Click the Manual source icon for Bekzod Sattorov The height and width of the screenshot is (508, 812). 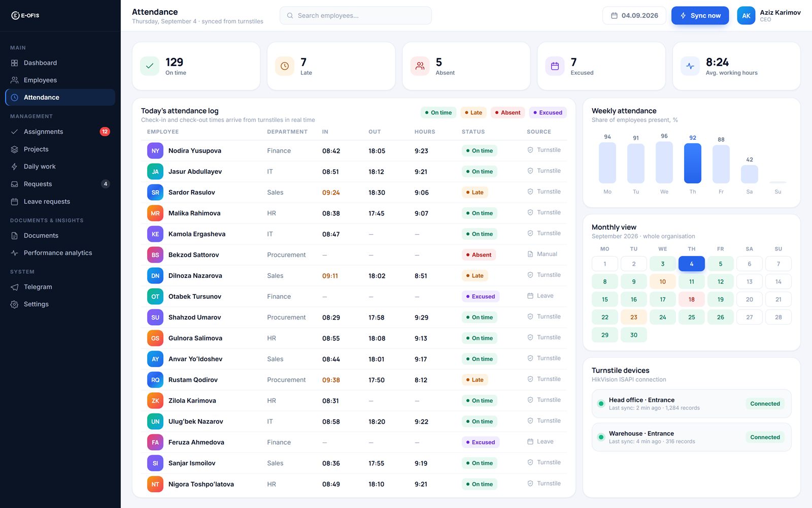point(530,254)
